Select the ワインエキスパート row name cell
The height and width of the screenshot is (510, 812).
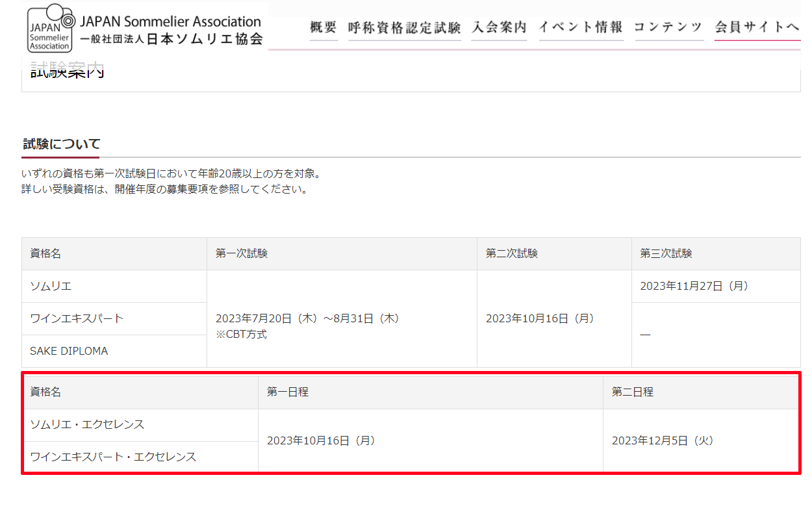(x=114, y=318)
